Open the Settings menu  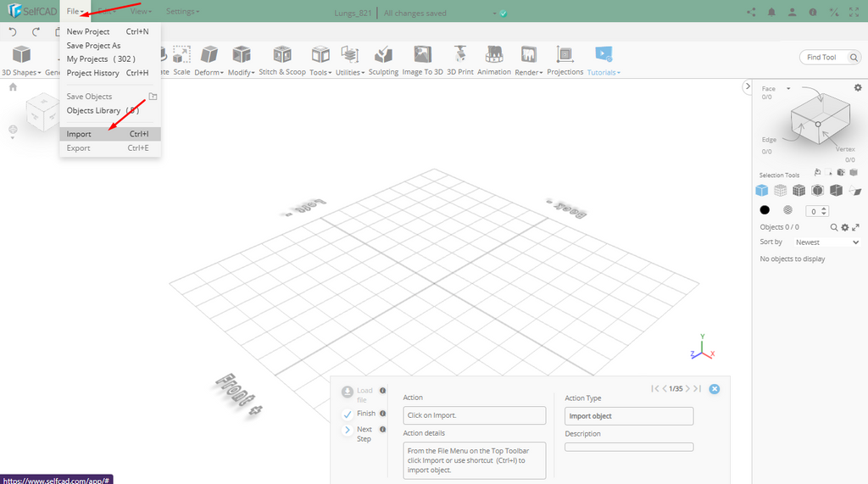(182, 11)
